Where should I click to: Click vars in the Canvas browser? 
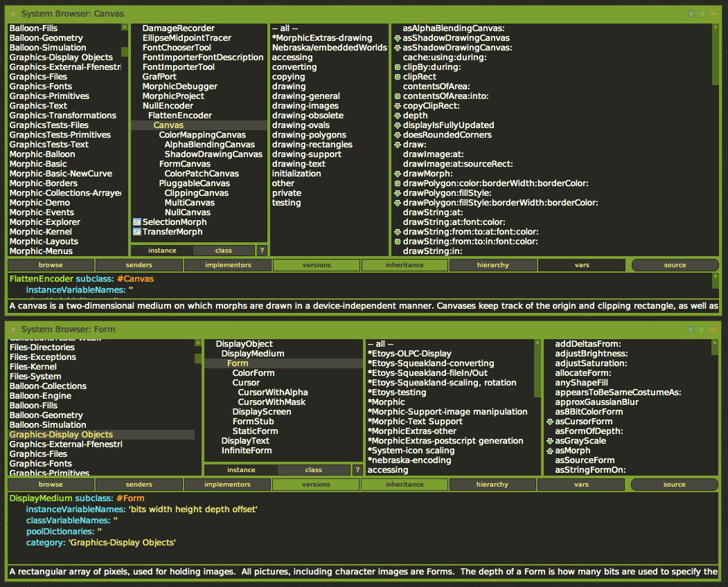(x=582, y=265)
